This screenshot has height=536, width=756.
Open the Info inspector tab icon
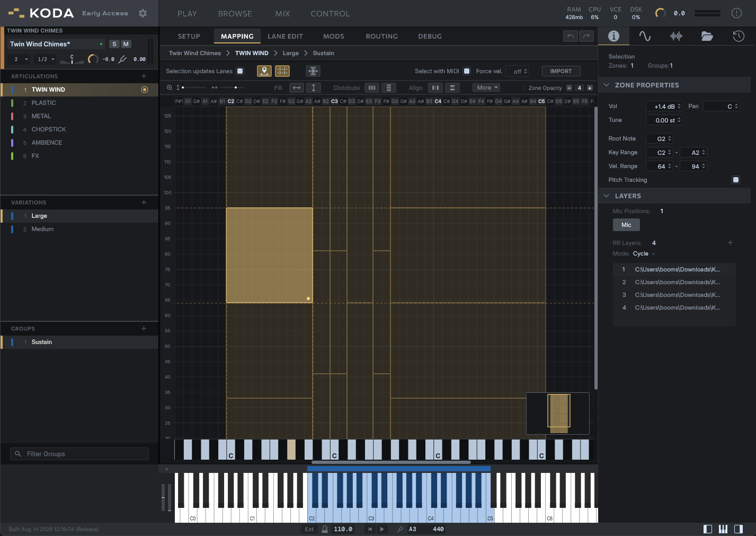click(613, 36)
